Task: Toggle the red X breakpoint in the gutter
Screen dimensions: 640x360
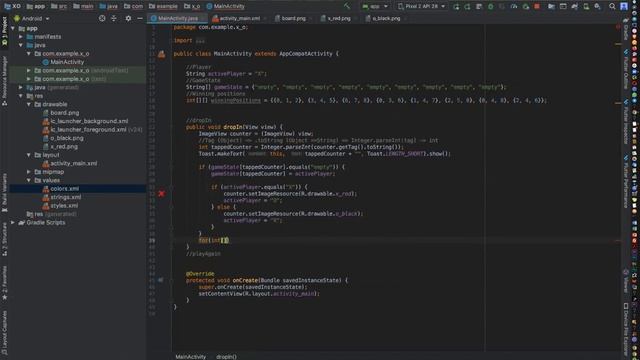Action: pyautogui.click(x=162, y=193)
